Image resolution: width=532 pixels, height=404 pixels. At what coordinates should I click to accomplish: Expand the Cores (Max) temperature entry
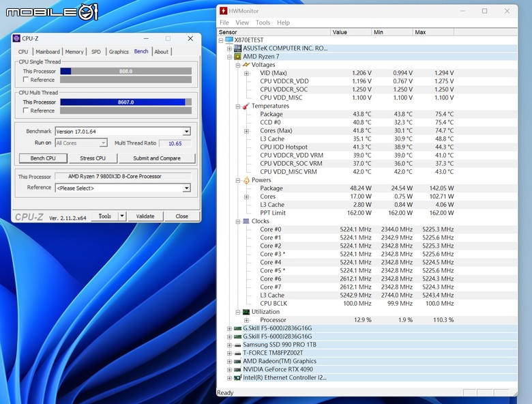[246, 131]
